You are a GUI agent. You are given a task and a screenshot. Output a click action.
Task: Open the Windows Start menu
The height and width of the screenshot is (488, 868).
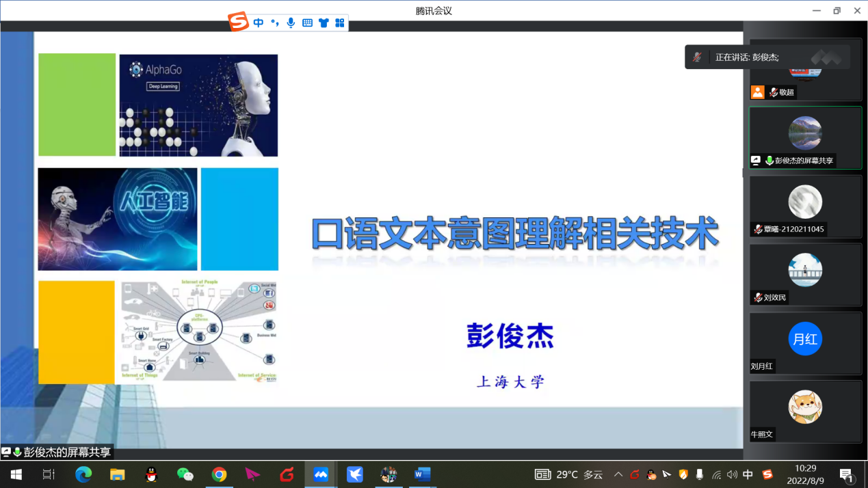(x=16, y=474)
